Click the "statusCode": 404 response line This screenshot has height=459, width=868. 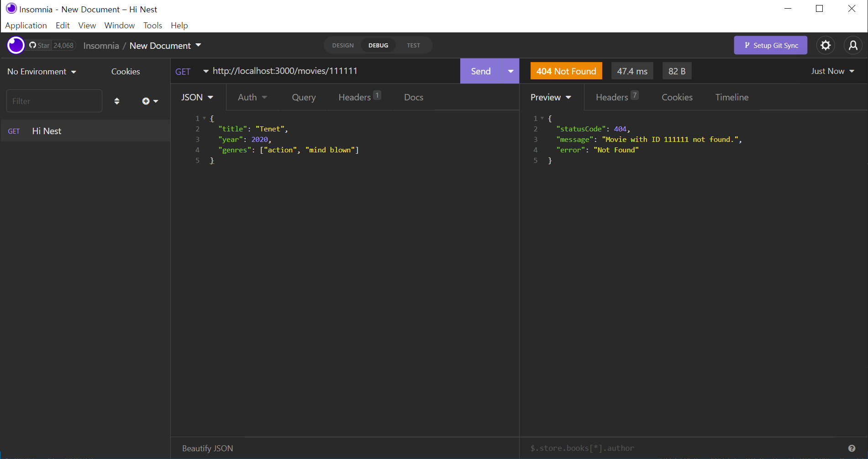click(593, 129)
